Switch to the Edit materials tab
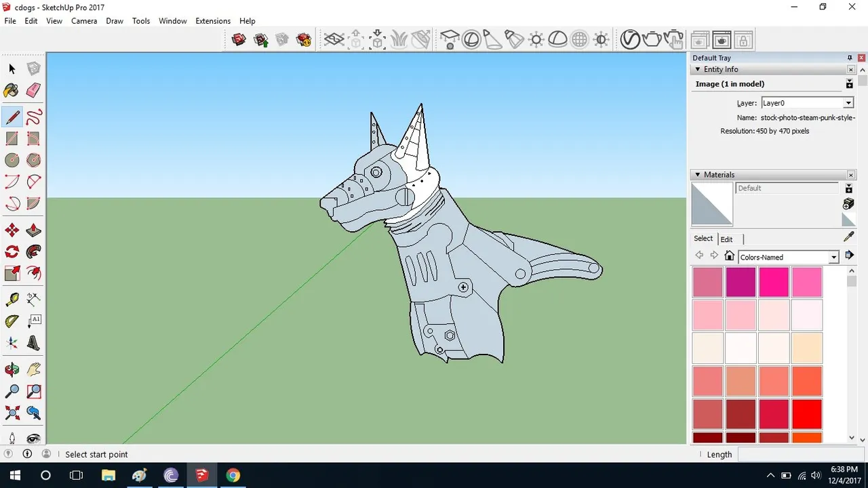868x488 pixels. point(726,239)
